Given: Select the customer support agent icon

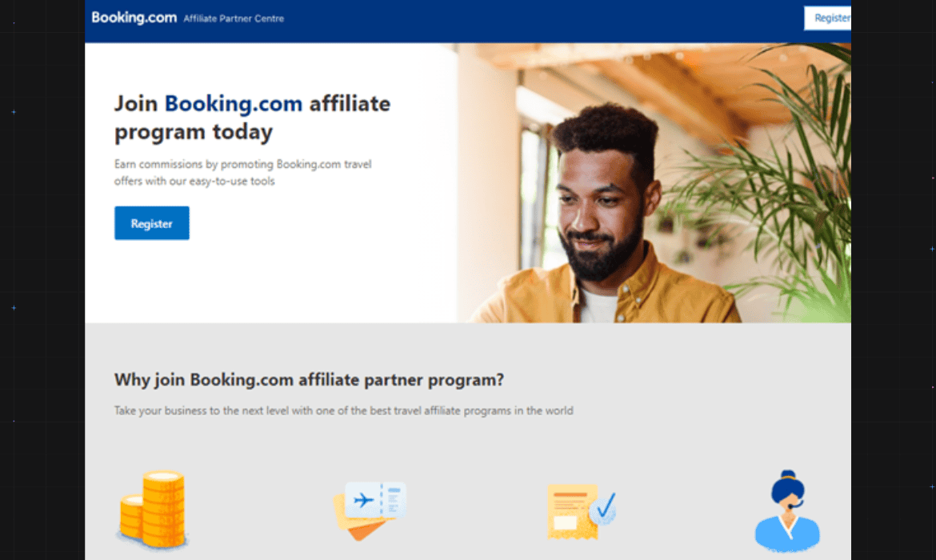Looking at the screenshot, I should pyautogui.click(x=787, y=511).
